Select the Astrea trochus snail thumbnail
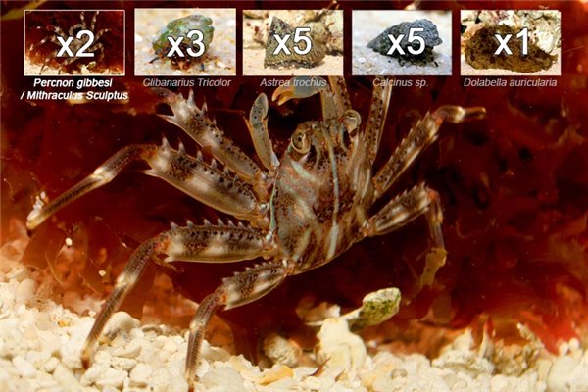588x392 pixels. [x=293, y=42]
